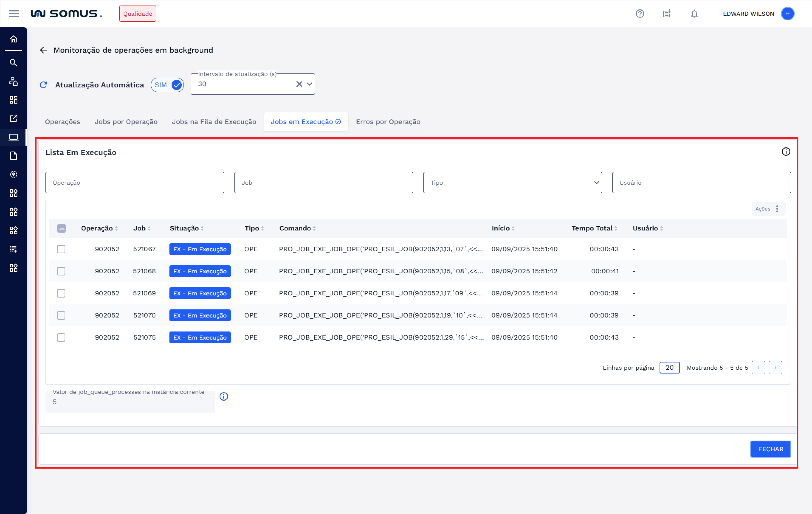Open the hamburger menu icon
This screenshot has width=812, height=514.
(14, 14)
